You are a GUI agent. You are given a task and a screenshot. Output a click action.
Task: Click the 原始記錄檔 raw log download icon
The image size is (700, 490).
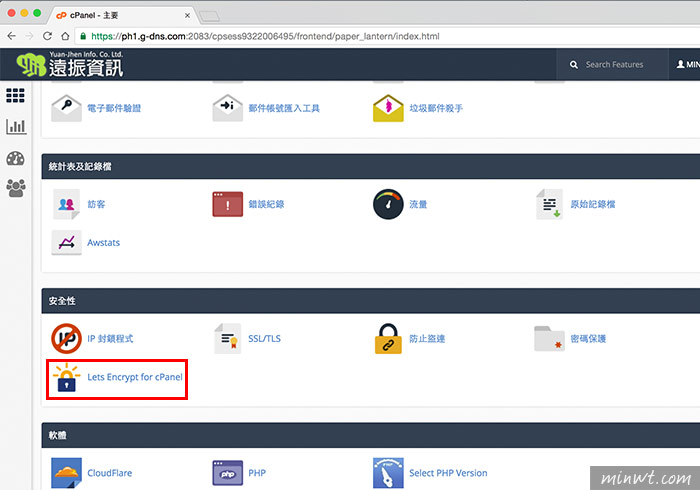click(550, 204)
